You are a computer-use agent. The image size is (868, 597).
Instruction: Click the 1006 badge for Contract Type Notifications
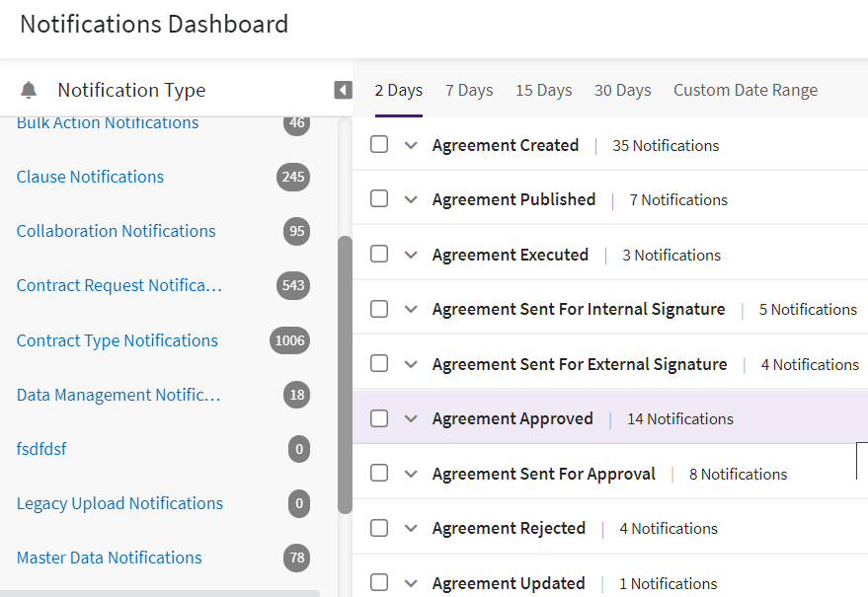(289, 340)
